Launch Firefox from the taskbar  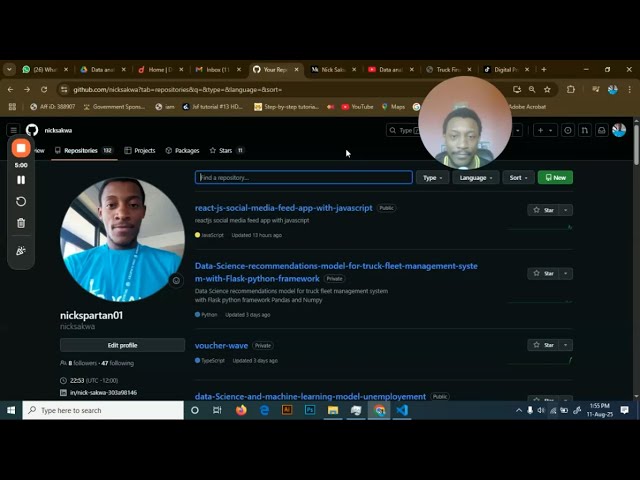click(241, 410)
